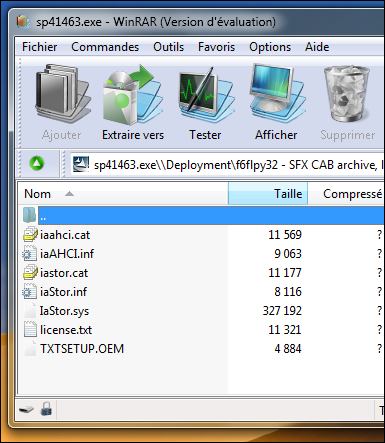Click the parent folder icon
385x443 pixels.
click(29, 215)
